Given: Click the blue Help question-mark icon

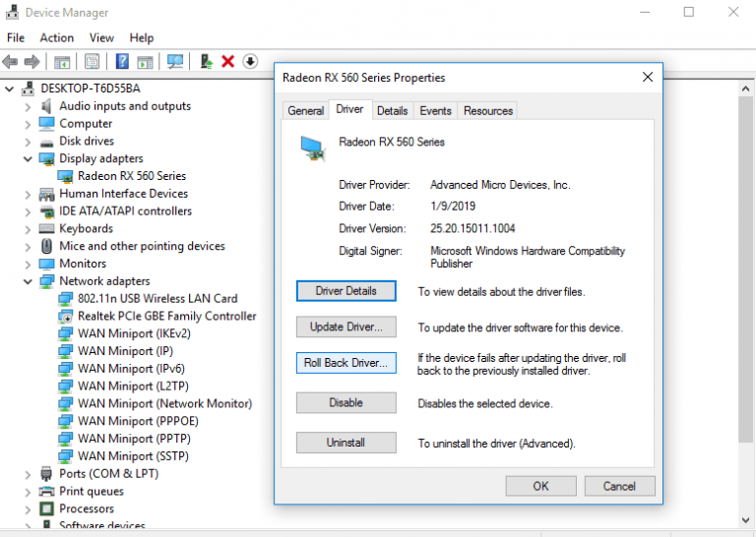Looking at the screenshot, I should pos(122,61).
